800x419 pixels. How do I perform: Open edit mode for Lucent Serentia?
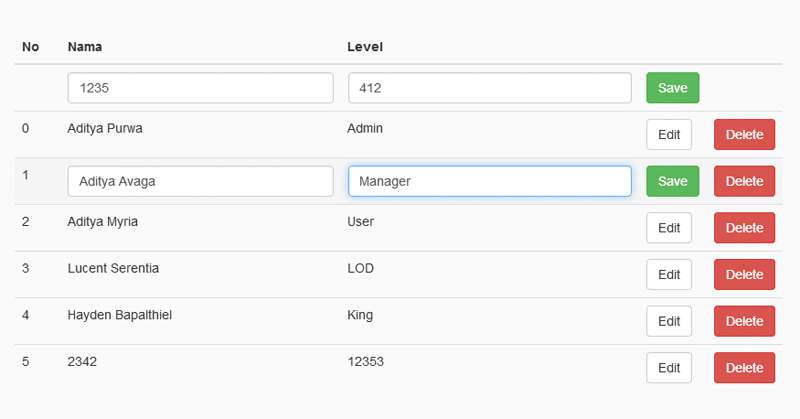tap(669, 275)
